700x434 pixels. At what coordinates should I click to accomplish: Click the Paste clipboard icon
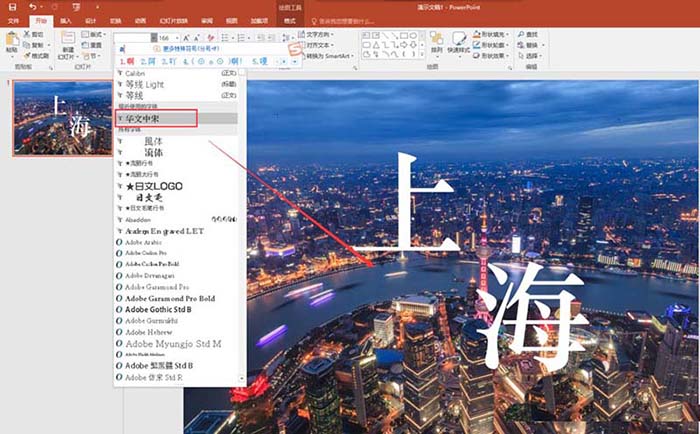point(12,39)
